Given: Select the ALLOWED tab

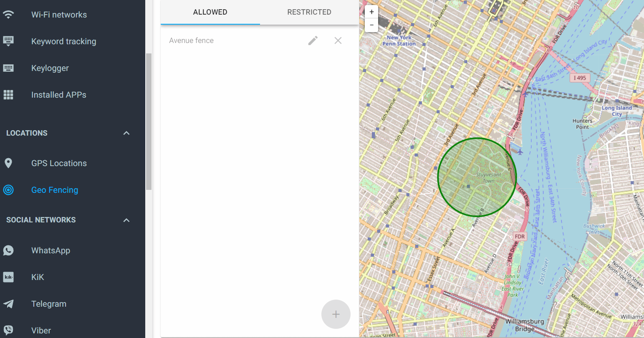Looking at the screenshot, I should [210, 12].
